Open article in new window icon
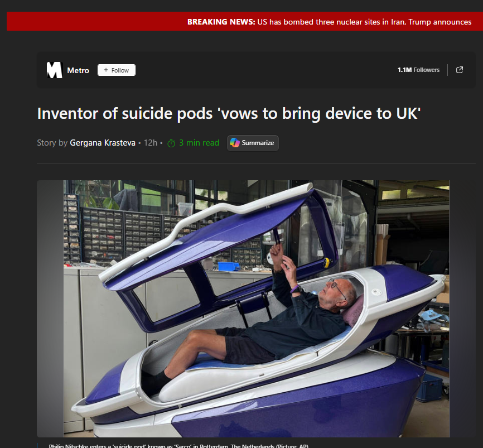 pyautogui.click(x=459, y=70)
